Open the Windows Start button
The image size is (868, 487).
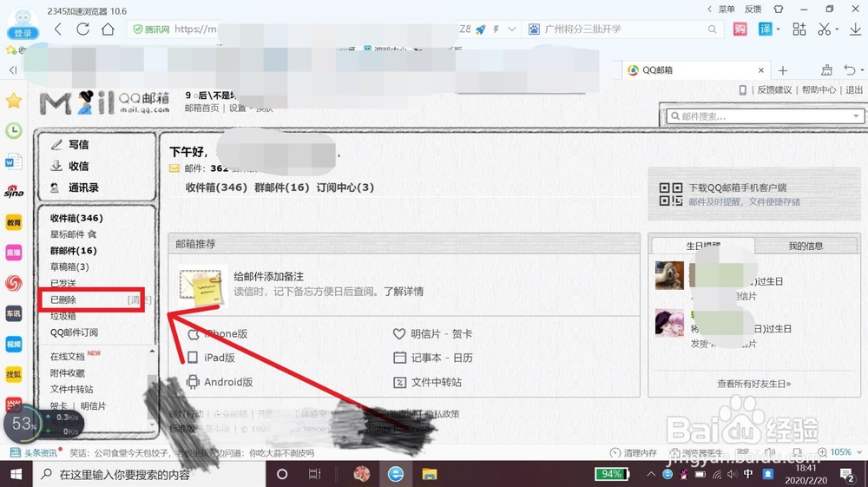[16, 474]
